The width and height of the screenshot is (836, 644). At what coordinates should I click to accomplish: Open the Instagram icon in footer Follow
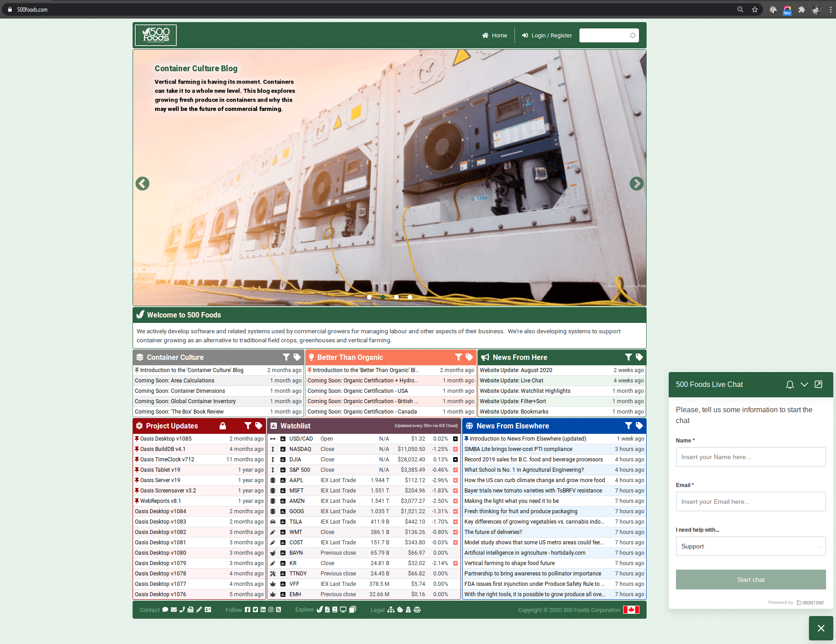pyautogui.click(x=271, y=610)
